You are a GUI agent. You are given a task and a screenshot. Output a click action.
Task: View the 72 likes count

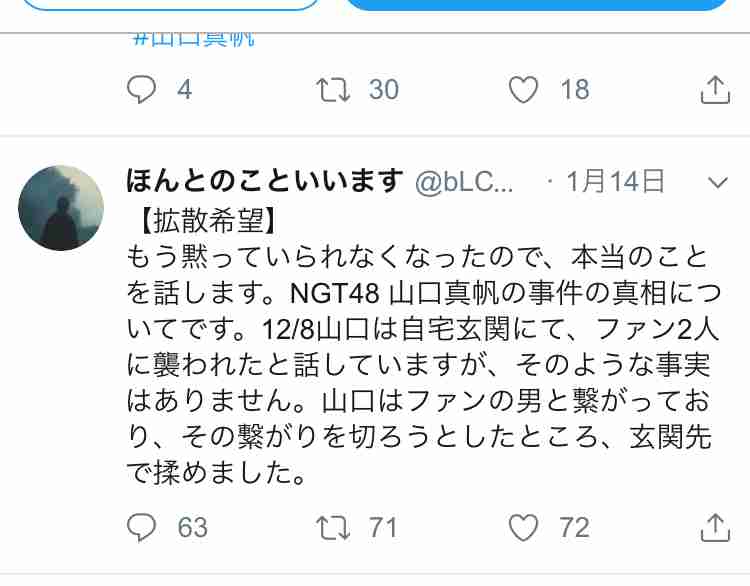coord(574,528)
